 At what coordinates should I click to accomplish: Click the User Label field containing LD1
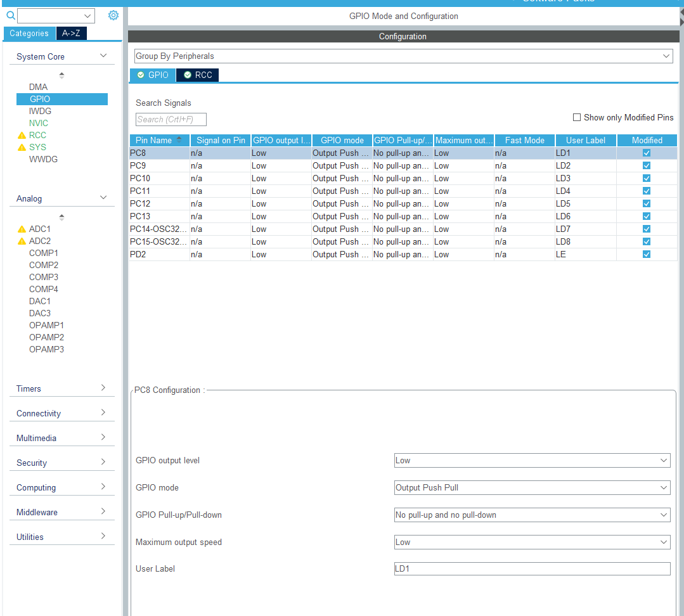coord(532,568)
